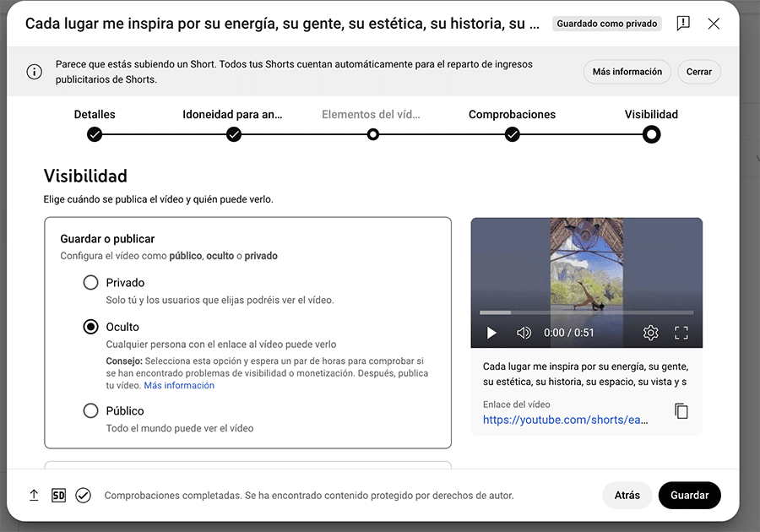This screenshot has width=760, height=532.
Task: Open the player settings gear
Action: pos(650,333)
